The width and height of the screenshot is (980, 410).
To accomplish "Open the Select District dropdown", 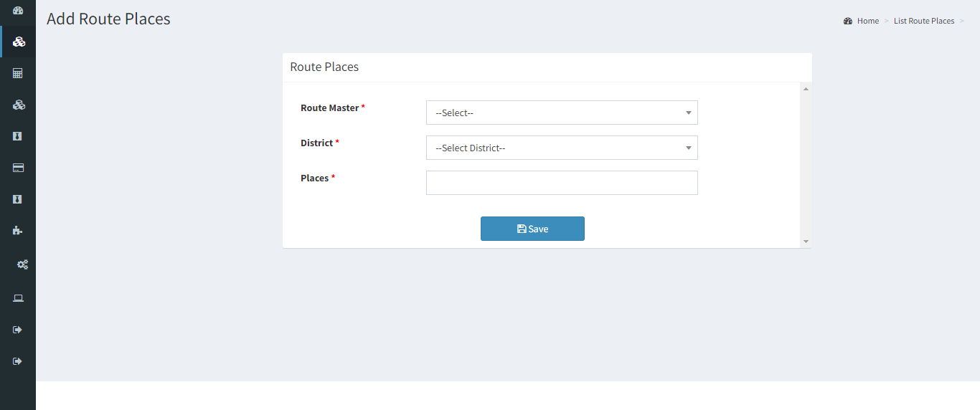I will 562,148.
